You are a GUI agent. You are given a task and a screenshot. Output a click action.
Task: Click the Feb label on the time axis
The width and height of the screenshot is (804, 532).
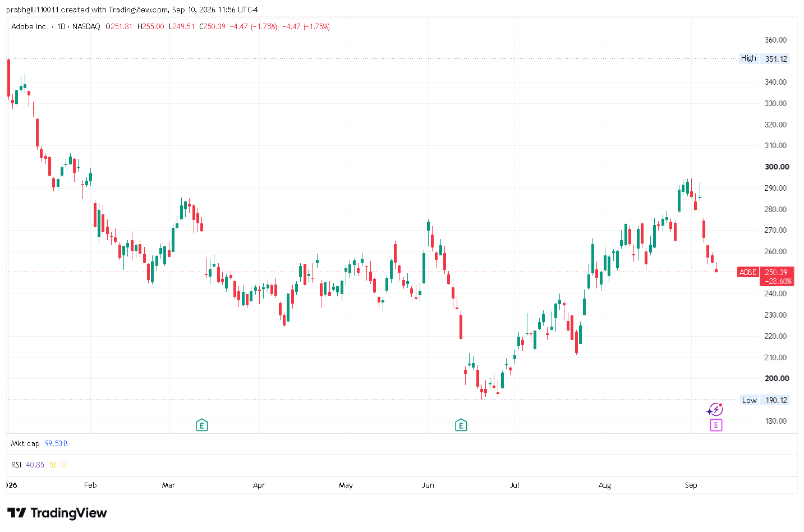pyautogui.click(x=90, y=485)
